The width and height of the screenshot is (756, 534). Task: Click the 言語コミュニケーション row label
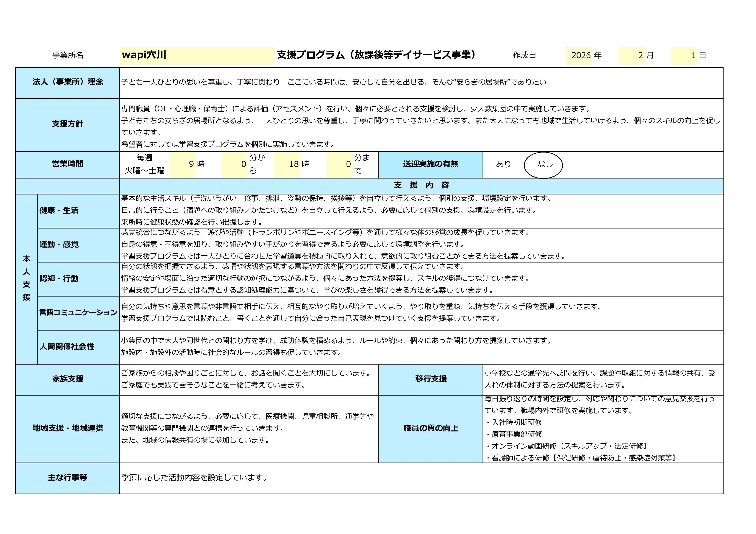click(78, 313)
